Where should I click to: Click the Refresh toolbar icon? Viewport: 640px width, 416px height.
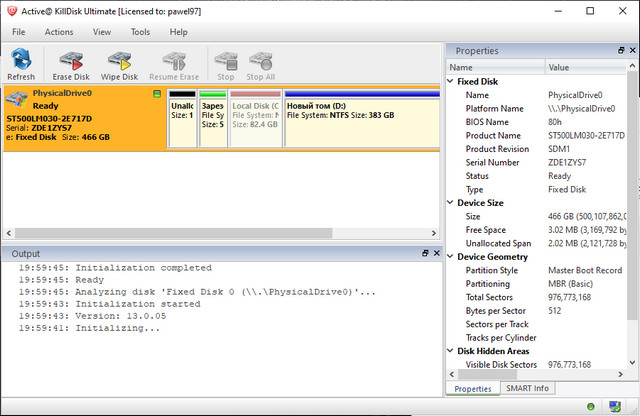pos(21,64)
